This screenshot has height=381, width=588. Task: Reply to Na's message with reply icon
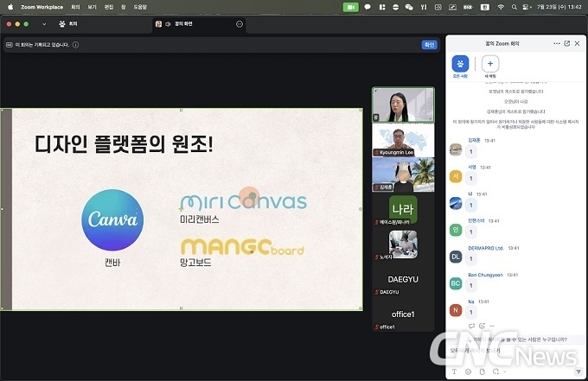click(471, 326)
